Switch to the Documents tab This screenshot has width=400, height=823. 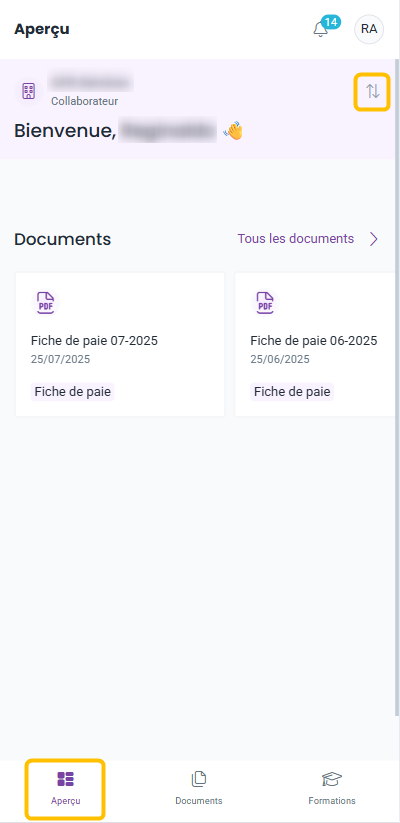pos(198,787)
